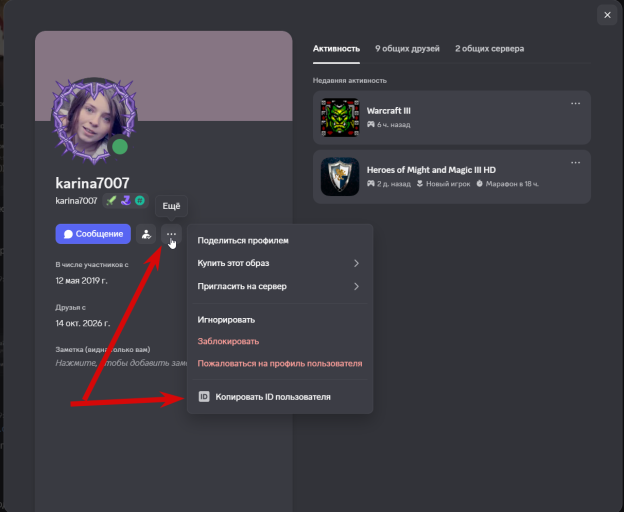Switch to 2 общих сервера tab

(489, 49)
